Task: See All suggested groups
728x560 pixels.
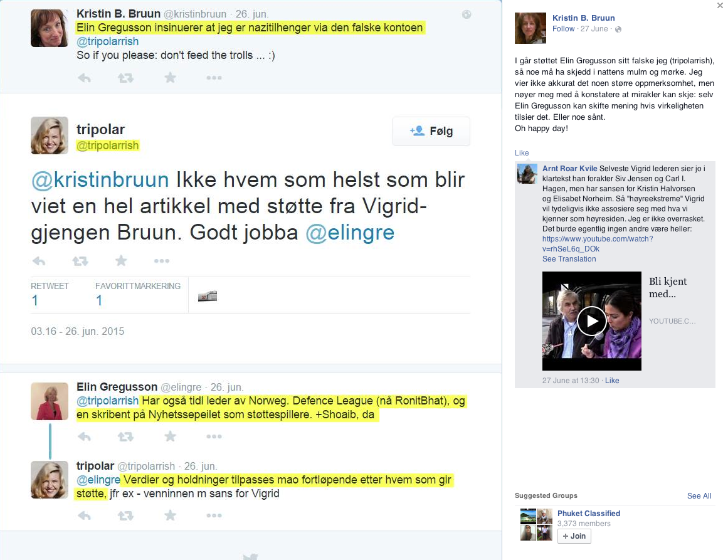Action: tap(699, 495)
